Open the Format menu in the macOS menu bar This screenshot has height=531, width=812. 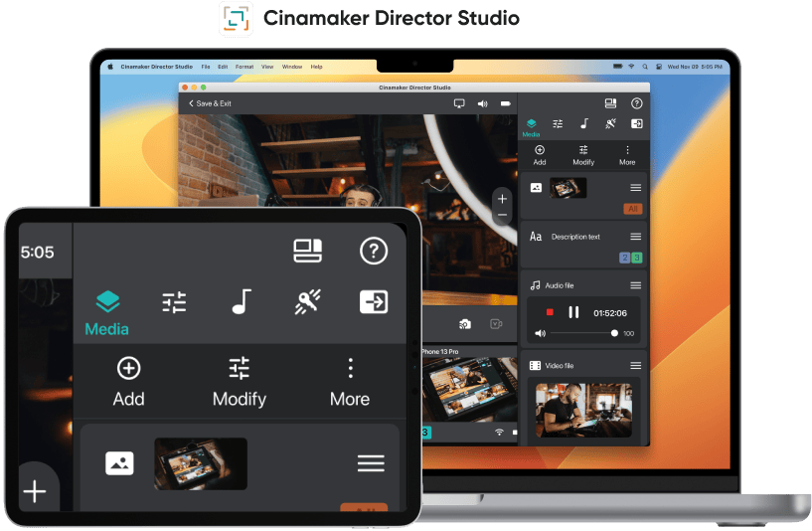pos(244,67)
